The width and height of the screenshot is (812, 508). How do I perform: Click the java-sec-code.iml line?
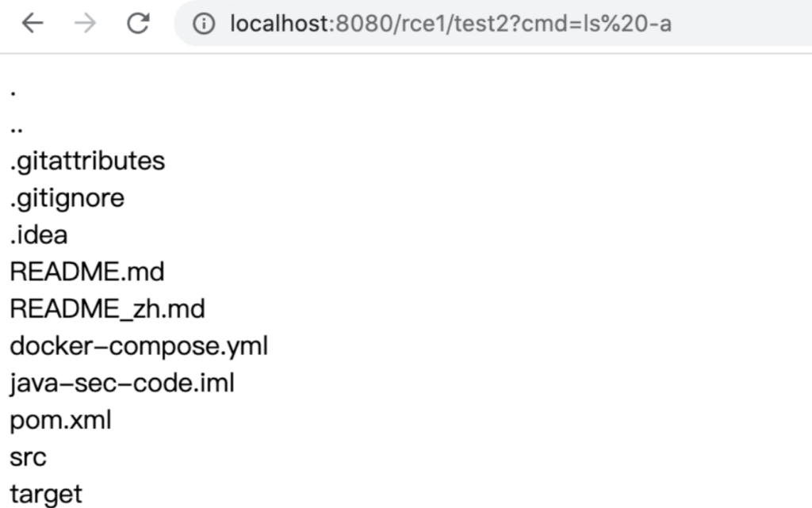122,384
